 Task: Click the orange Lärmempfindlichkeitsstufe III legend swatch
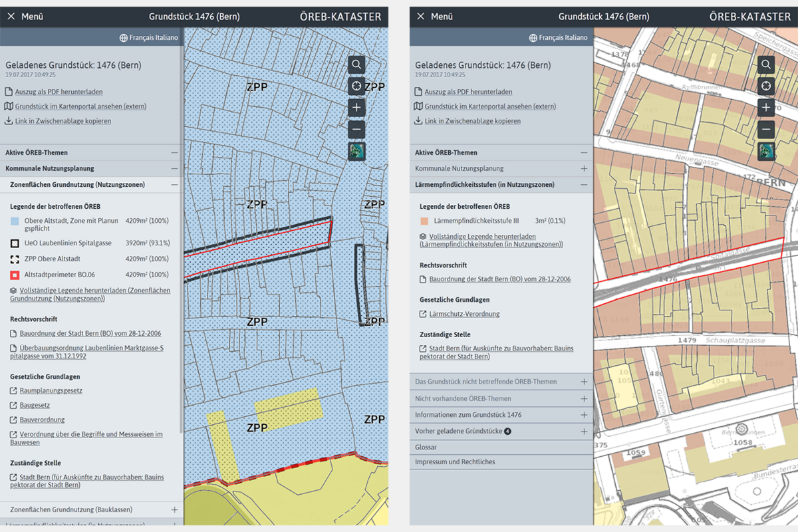click(x=424, y=221)
